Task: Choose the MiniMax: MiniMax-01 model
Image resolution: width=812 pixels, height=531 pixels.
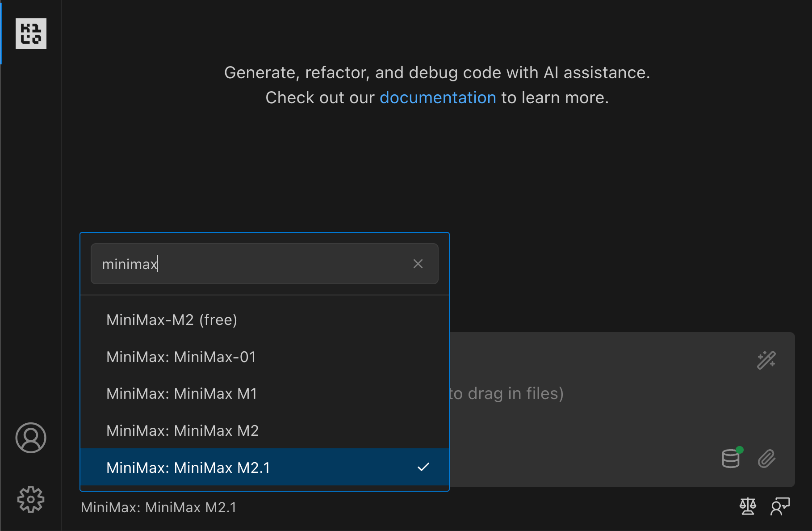Action: [181, 357]
